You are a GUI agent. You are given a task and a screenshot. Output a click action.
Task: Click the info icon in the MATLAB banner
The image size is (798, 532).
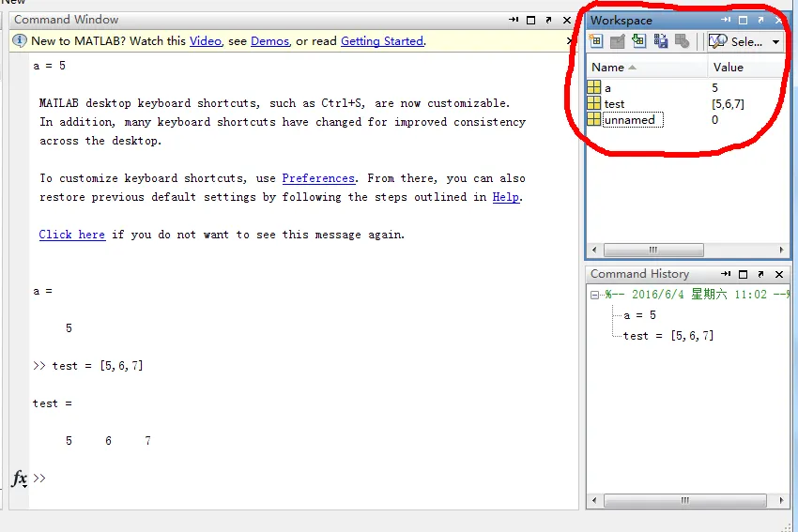tap(20, 40)
